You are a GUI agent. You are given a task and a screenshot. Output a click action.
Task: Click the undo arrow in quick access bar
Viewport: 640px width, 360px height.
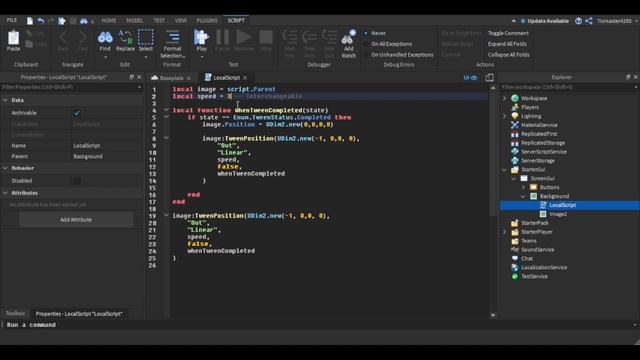tap(41, 20)
